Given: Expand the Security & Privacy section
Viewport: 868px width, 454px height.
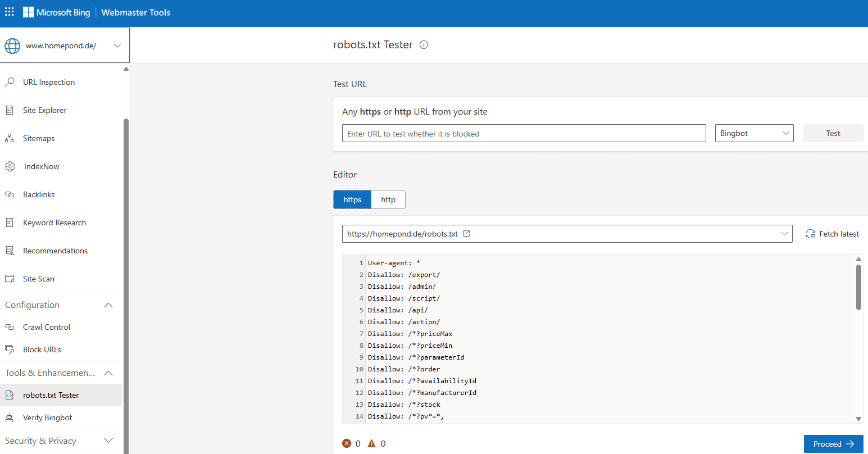Looking at the screenshot, I should 108,441.
